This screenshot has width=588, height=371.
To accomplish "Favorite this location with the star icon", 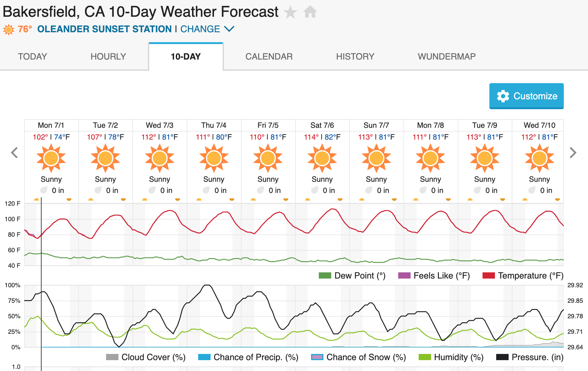I will (x=290, y=11).
